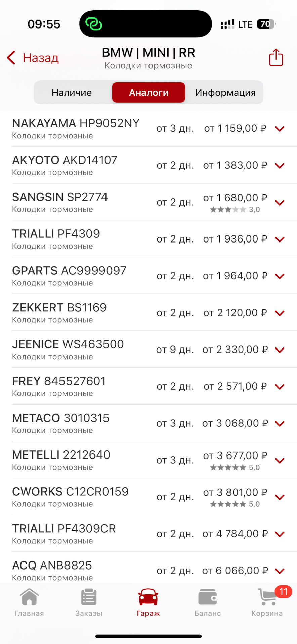Expand the SANGSIN SP2774 offers chevron
The width and height of the screenshot is (297, 644).
tap(280, 203)
